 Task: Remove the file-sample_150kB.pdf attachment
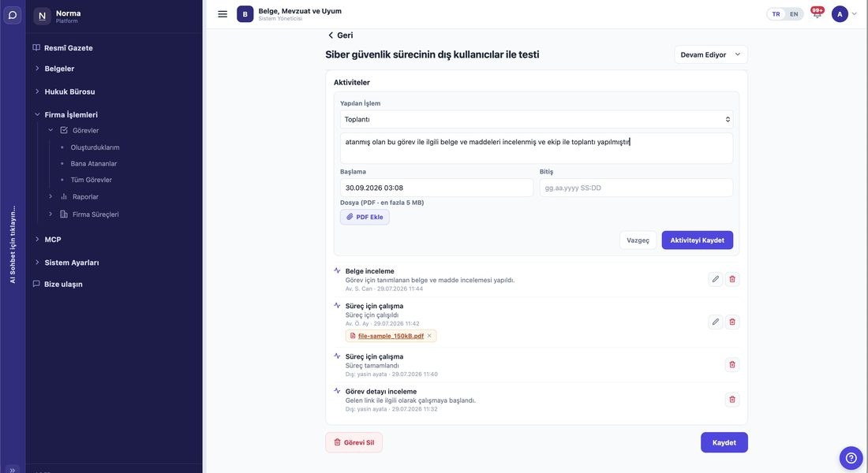coord(429,336)
